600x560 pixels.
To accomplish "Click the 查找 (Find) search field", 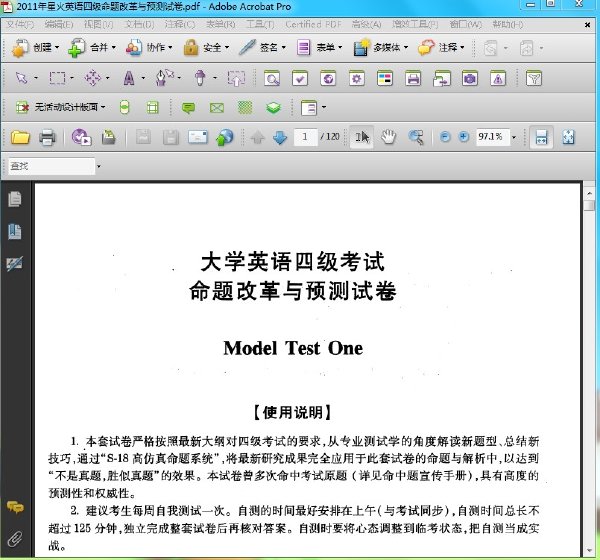I will [x=52, y=166].
